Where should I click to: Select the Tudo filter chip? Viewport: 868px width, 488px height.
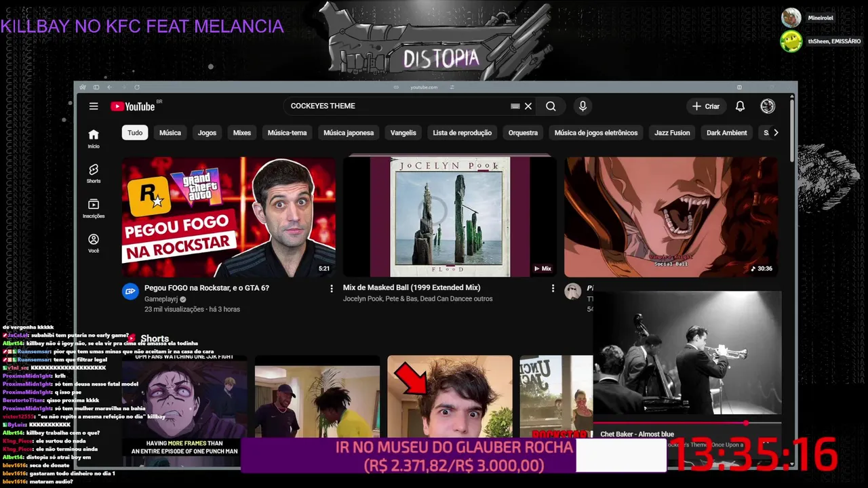pos(135,133)
